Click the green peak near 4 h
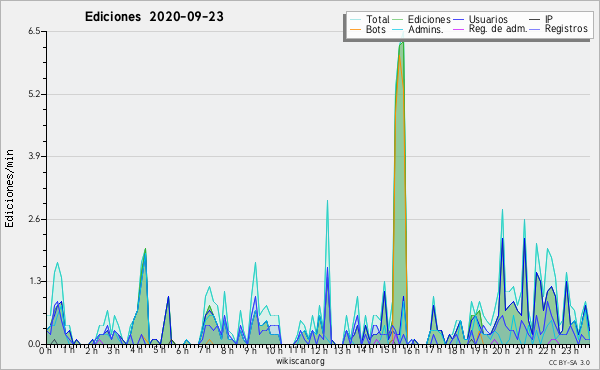The image size is (600, 370). (145, 297)
